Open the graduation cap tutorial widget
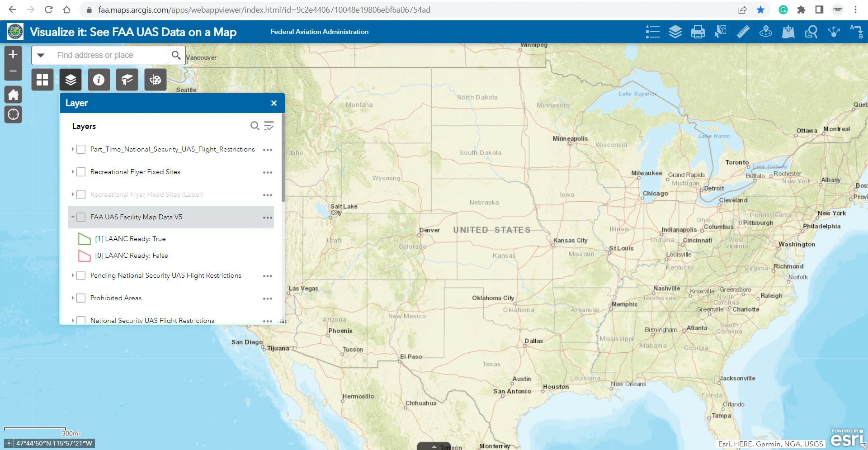This screenshot has width=868, height=450. [127, 80]
